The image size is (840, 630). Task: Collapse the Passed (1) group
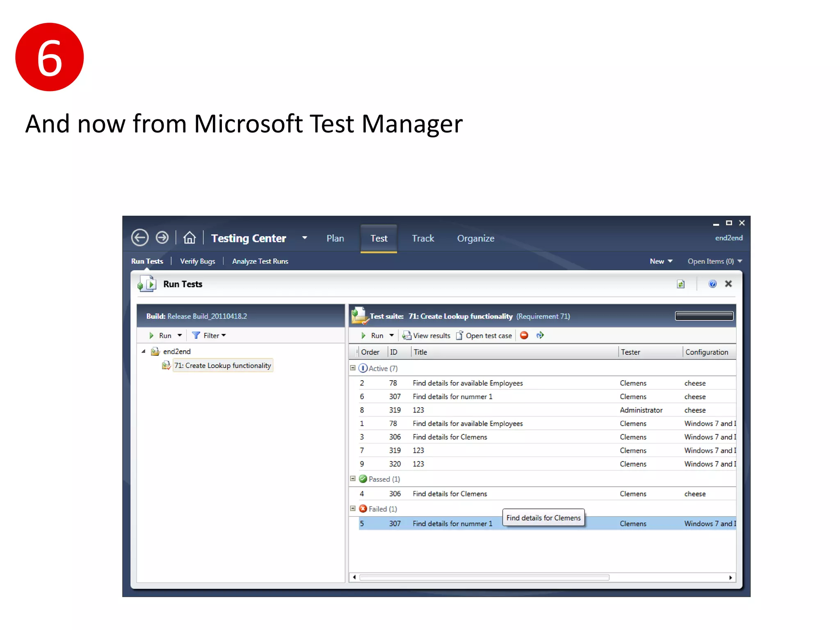click(353, 479)
